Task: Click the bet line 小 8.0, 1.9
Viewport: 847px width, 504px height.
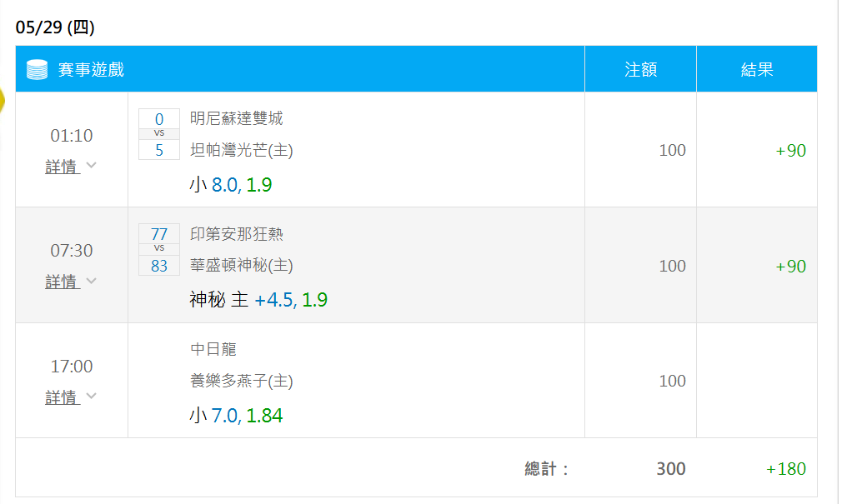Action: [x=231, y=185]
